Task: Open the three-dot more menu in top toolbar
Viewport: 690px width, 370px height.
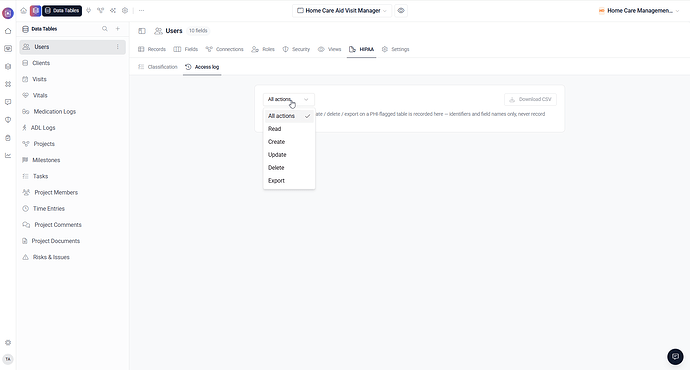Action: pyautogui.click(x=141, y=11)
